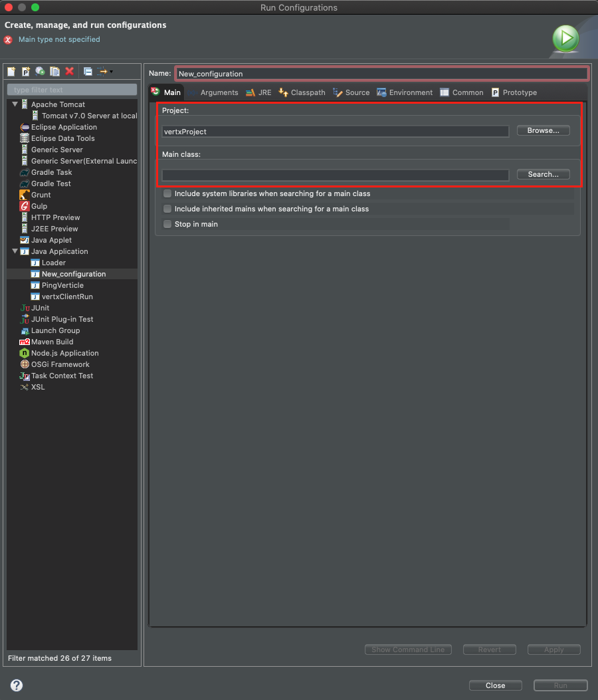Select the PingVerticle configuration
Image resolution: width=598 pixels, height=700 pixels.
coord(57,285)
